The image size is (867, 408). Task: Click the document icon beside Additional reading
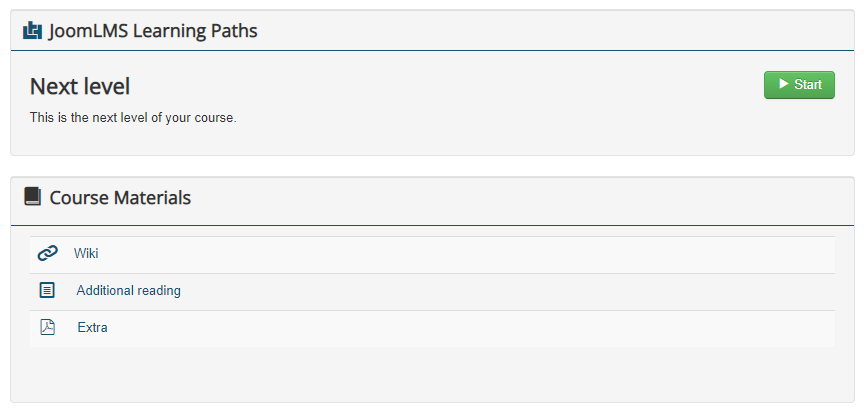47,290
